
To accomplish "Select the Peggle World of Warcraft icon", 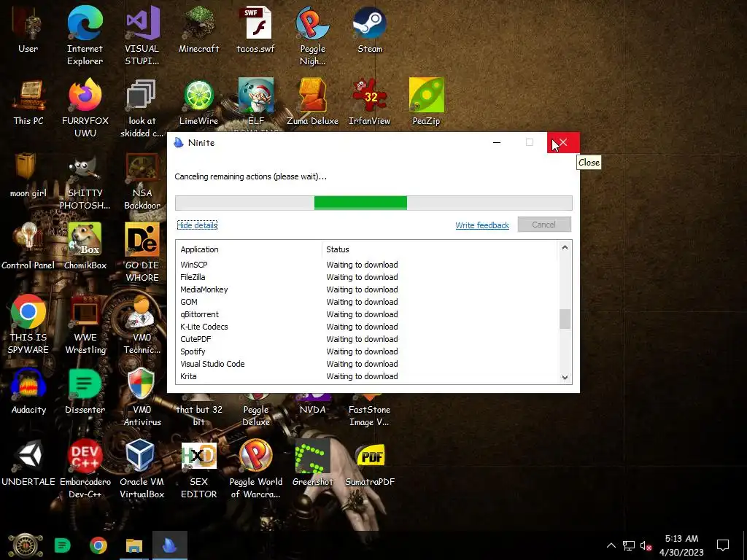I will [x=256, y=469].
